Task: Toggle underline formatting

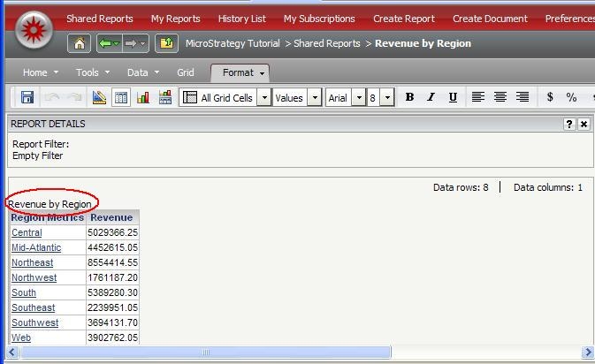Action: tap(453, 97)
